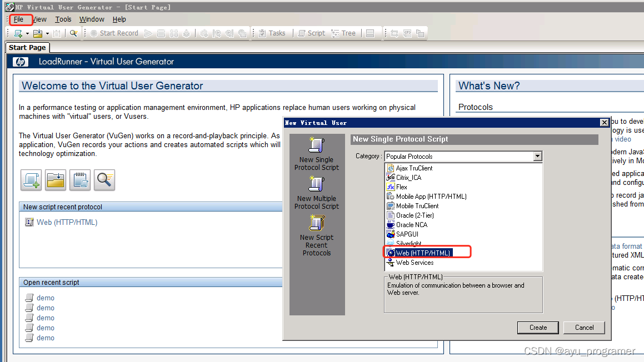Click the large magnifier Protocol Advisor icon
This screenshot has width=644, height=362.
pyautogui.click(x=104, y=180)
